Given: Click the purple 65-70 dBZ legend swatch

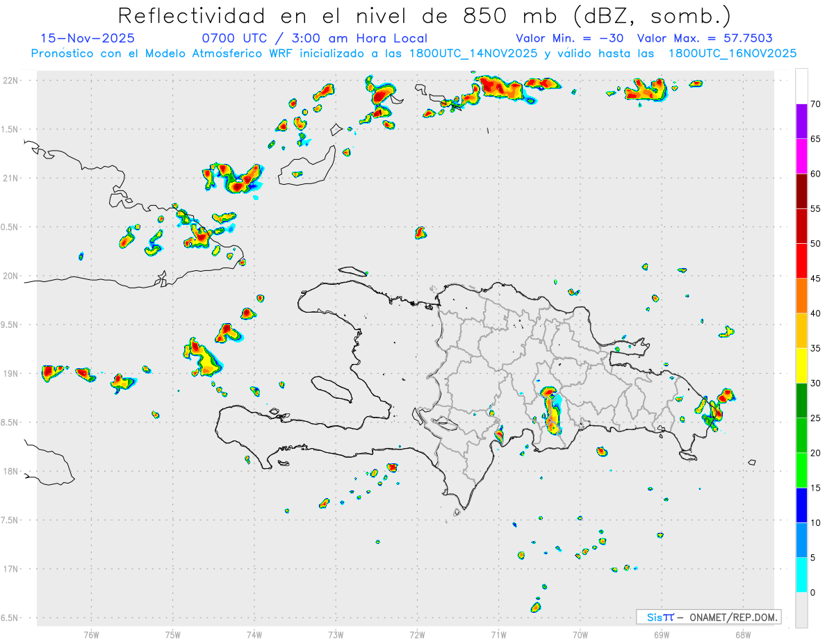Looking at the screenshot, I should coord(801,122).
